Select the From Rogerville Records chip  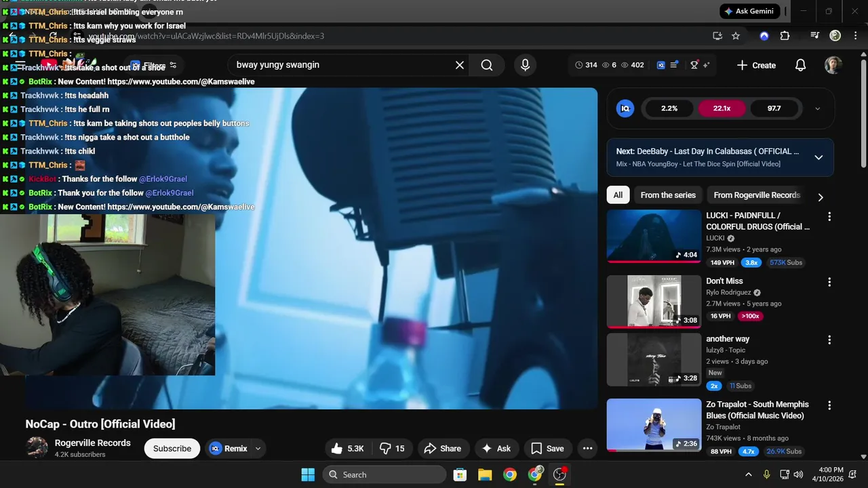pos(757,195)
